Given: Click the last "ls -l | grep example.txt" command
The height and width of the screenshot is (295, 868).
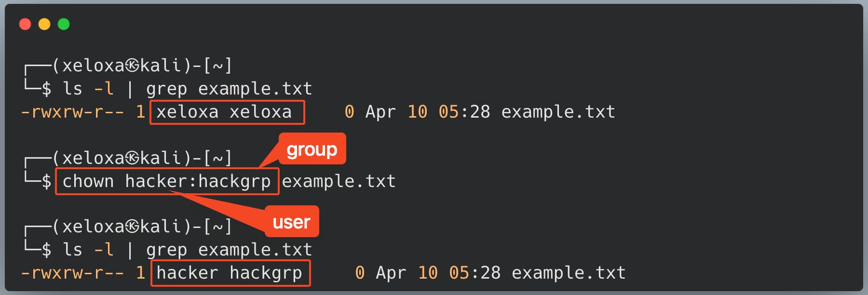Looking at the screenshot, I should tap(188, 250).
